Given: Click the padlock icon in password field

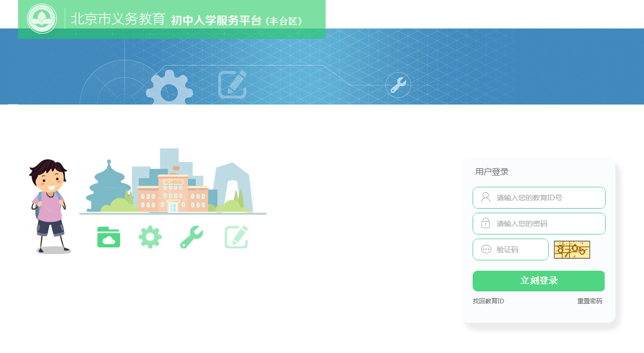Looking at the screenshot, I should (486, 224).
